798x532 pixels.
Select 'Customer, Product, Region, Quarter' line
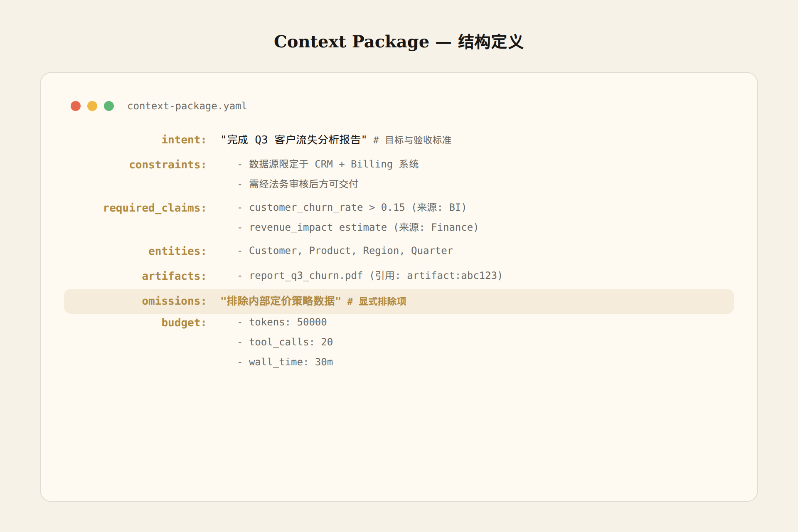345,251
